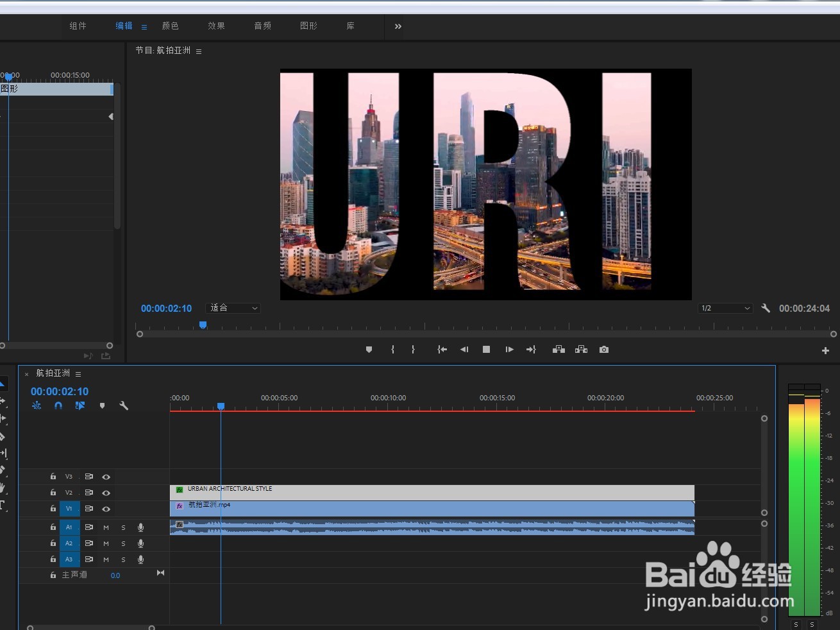Open the zoom level 适合 dropdown
The width and height of the screenshot is (840, 630).
click(233, 308)
